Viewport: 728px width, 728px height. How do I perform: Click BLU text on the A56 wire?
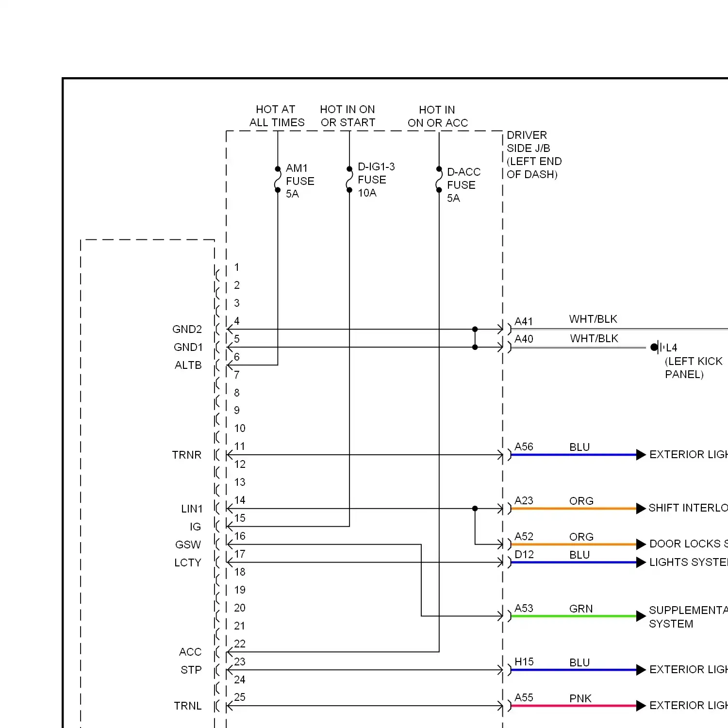579,447
